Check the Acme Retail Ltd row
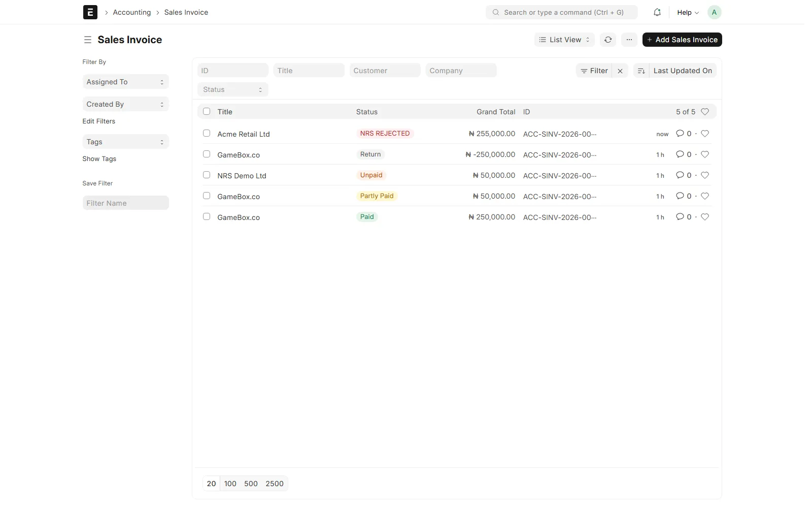Image resolution: width=812 pixels, height=508 pixels. (207, 133)
